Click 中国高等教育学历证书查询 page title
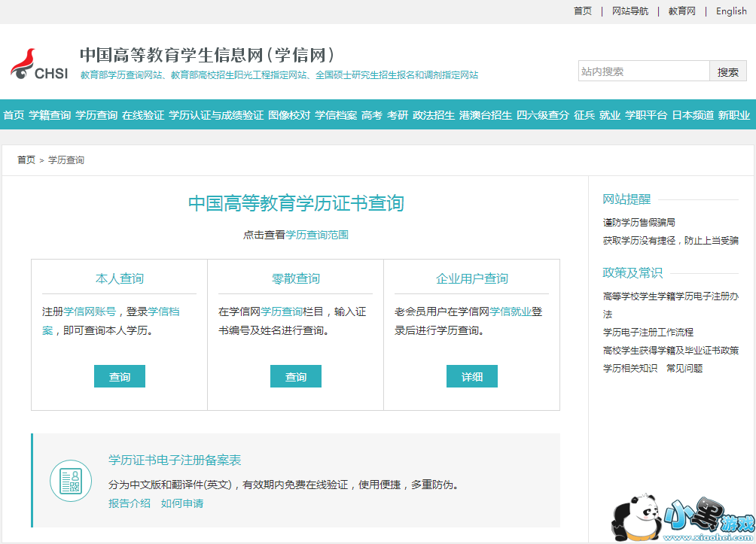The image size is (756, 544). point(296,203)
